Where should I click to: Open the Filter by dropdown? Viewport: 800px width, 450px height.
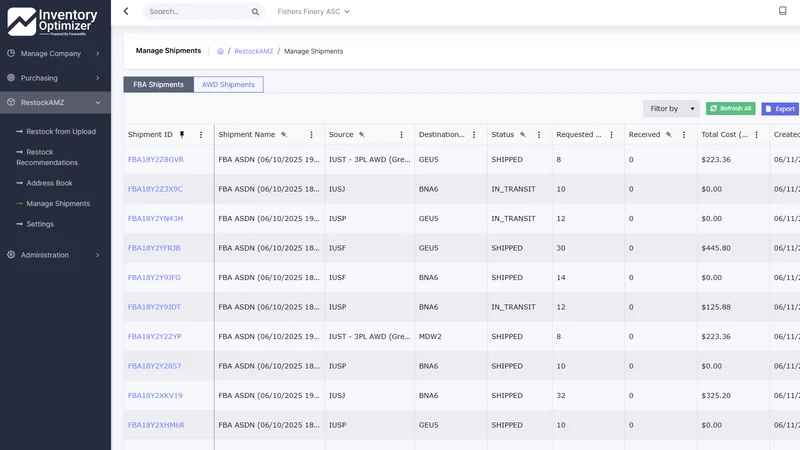click(x=671, y=109)
